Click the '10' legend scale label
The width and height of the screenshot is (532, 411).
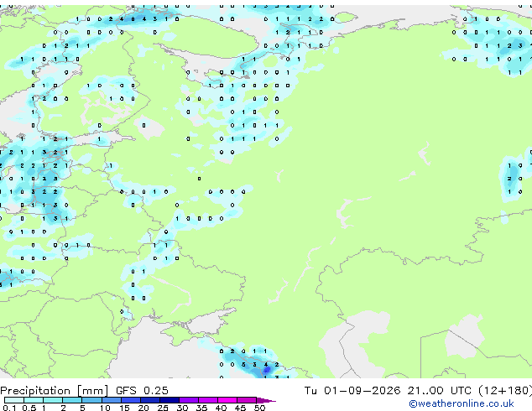105,408
